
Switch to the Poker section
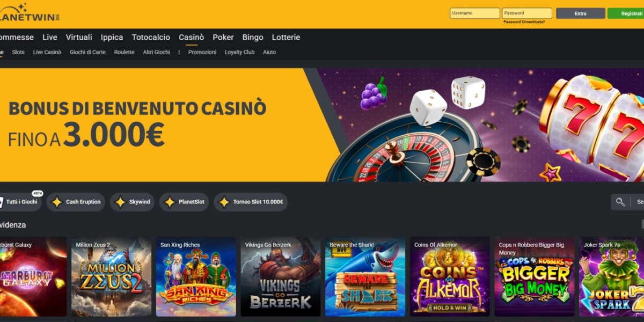coord(223,37)
